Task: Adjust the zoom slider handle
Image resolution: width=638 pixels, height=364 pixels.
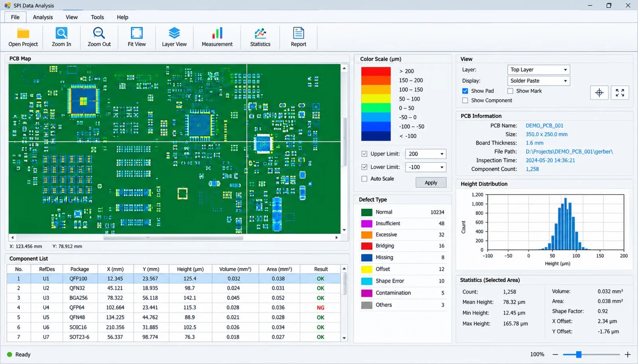Action: point(579,354)
